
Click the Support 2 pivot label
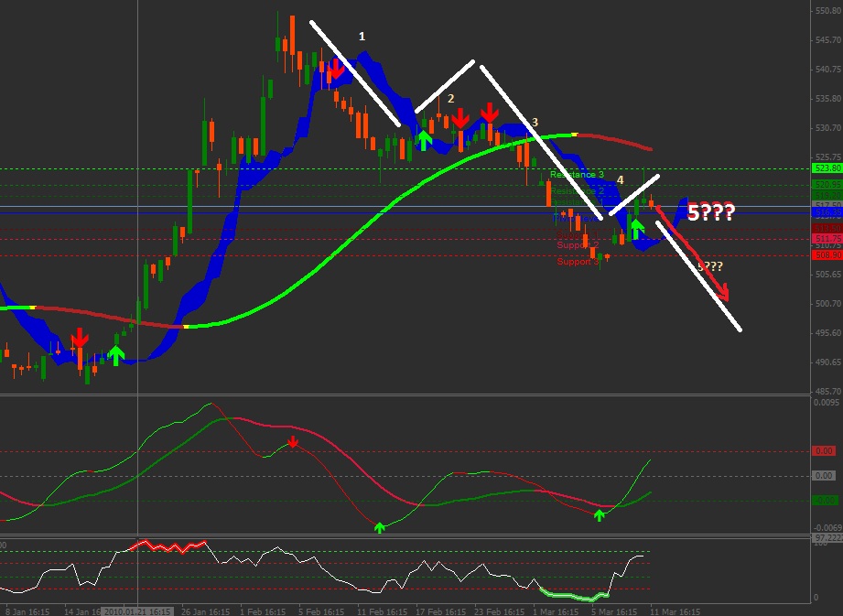click(578, 245)
